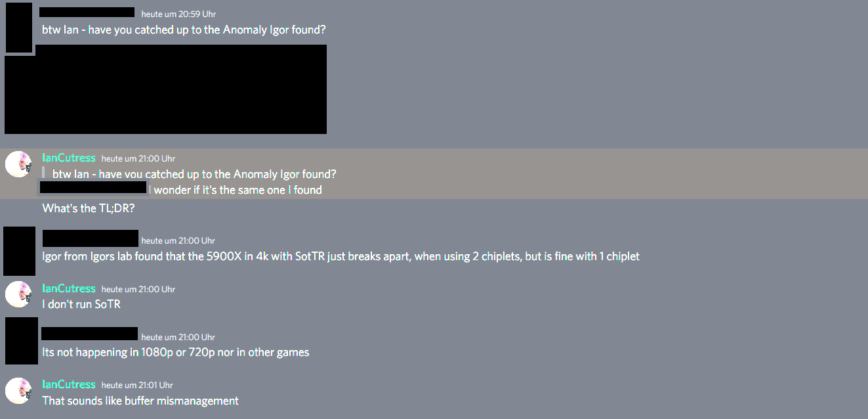Open the large blacked-out image attachment

tap(165, 89)
